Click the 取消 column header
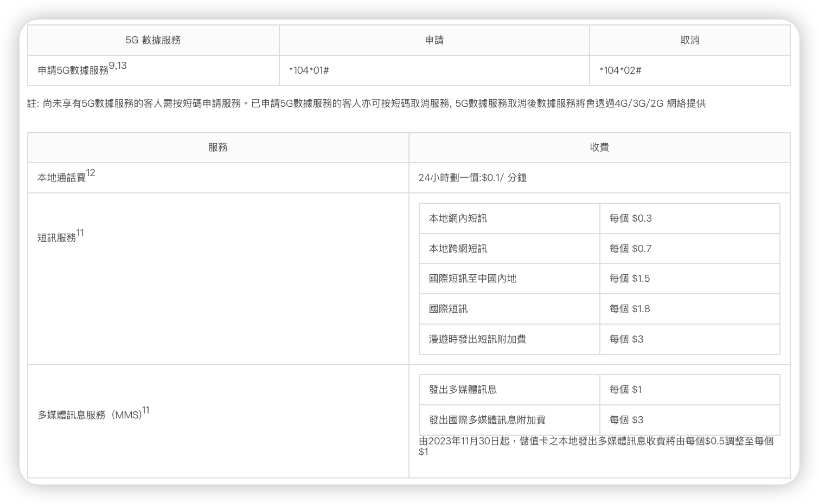Viewport: 819px width, 504px height. 689,40
